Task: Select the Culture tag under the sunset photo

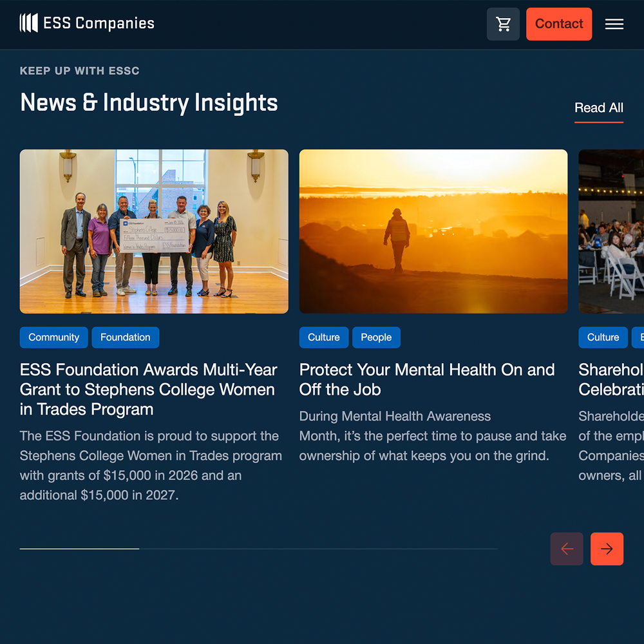Action: [324, 337]
